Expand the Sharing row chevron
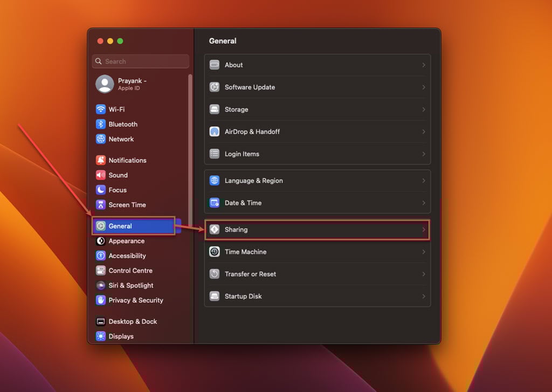 [x=424, y=229]
